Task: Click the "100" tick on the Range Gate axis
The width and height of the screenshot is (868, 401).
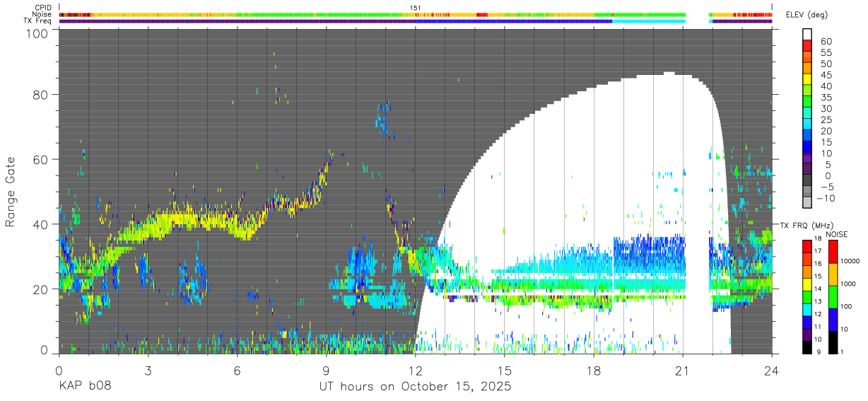Action: pos(36,33)
